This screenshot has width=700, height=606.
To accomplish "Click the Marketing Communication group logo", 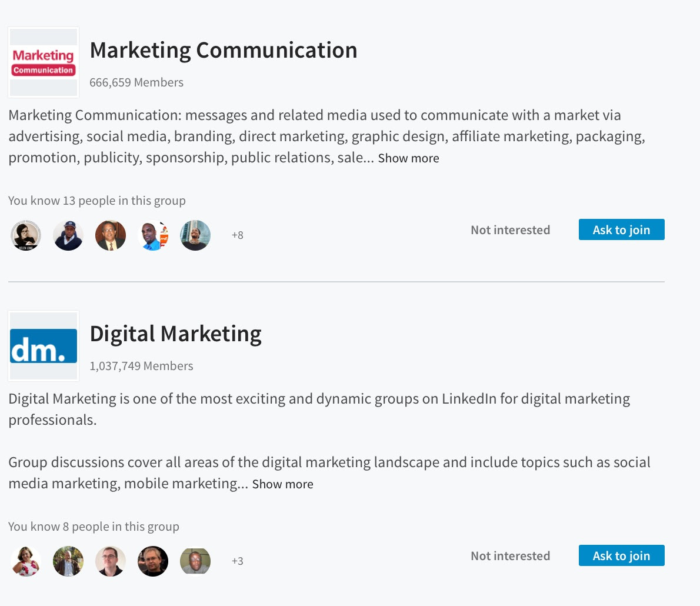I will pos(44,62).
